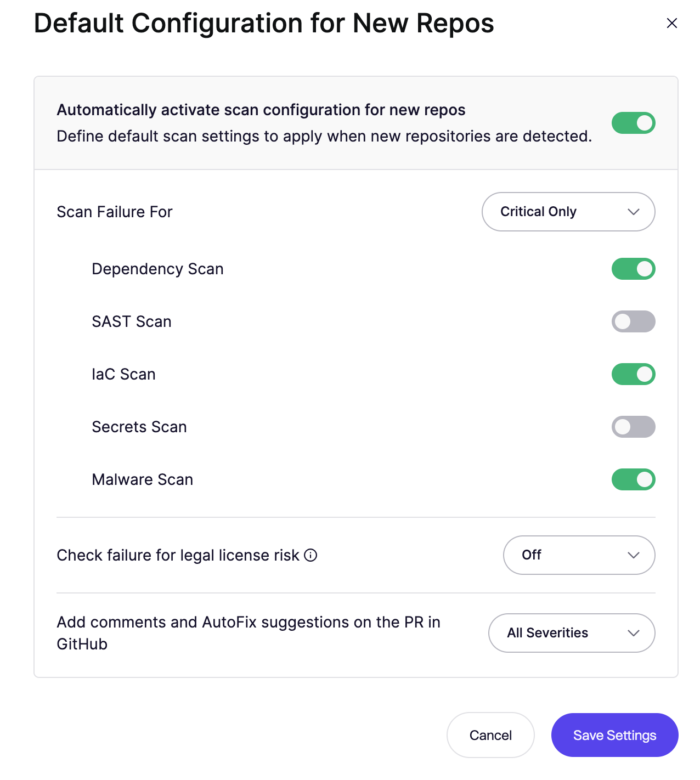Disable automatic scan activation for new repos

tap(633, 123)
